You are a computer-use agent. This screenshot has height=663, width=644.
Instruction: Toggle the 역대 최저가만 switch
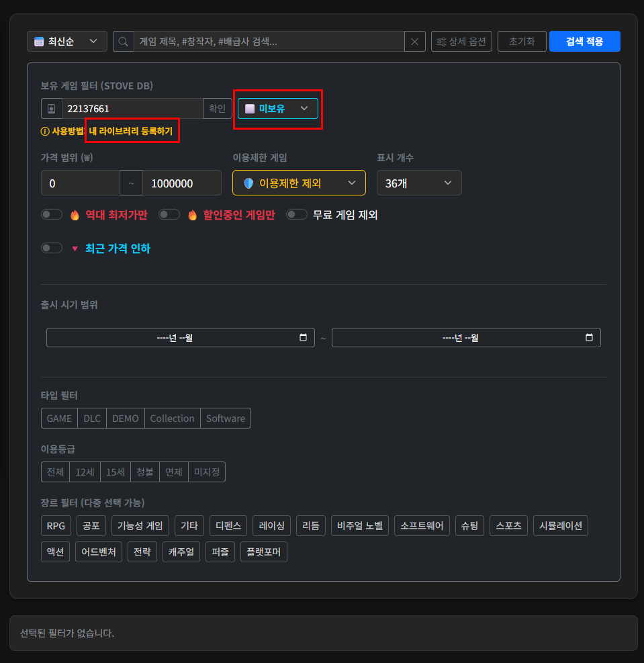coord(52,215)
